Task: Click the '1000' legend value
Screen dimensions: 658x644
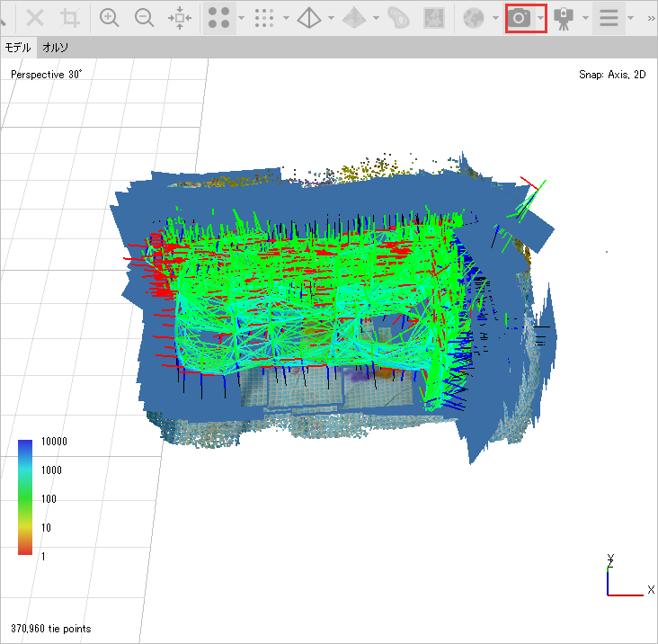Action: tap(51, 470)
